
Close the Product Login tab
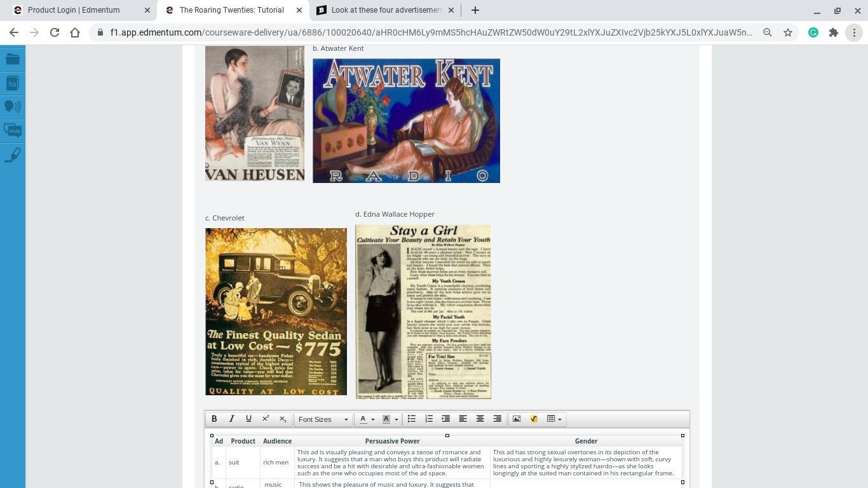point(147,10)
